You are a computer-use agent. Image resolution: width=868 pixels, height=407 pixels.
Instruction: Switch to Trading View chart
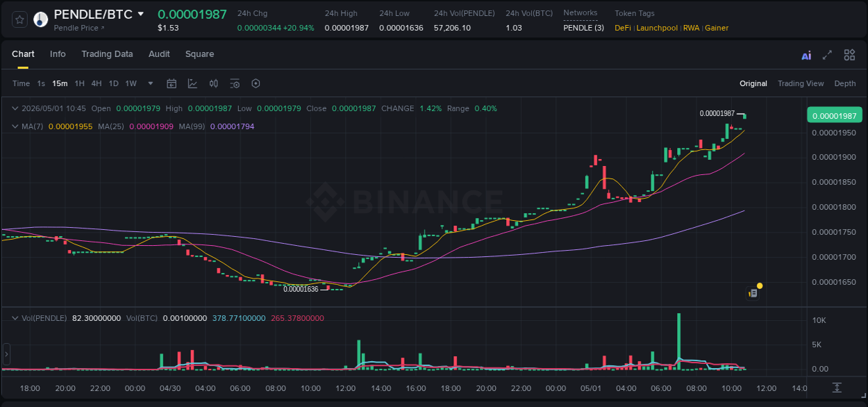coord(801,83)
